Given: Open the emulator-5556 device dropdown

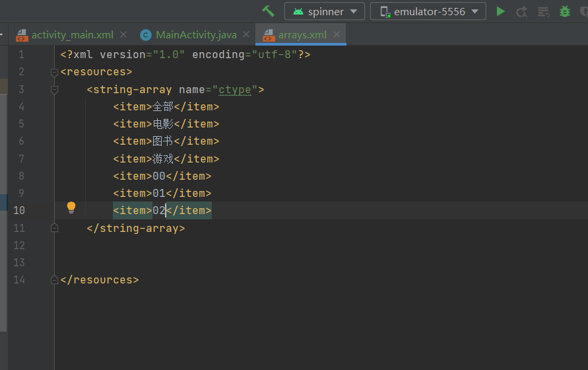Looking at the screenshot, I should click(428, 11).
